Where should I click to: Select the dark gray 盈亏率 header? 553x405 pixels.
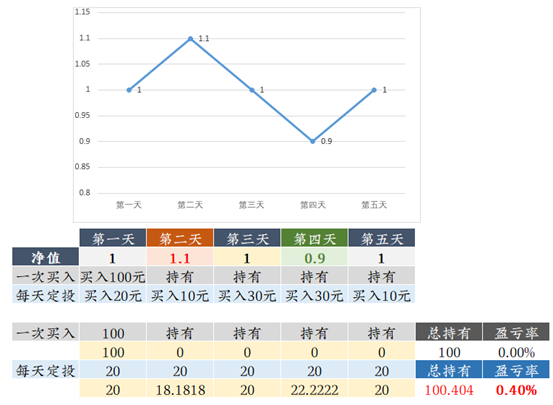tap(516, 332)
